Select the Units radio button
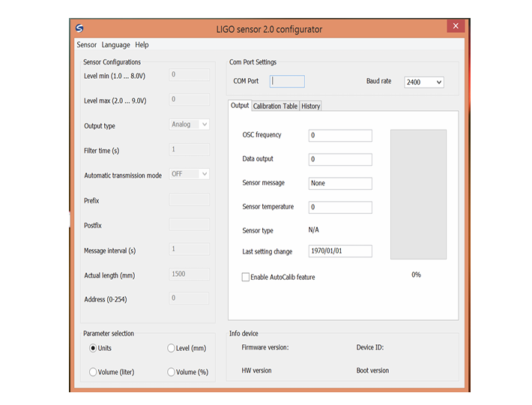This screenshot has width=532, height=405. click(93, 348)
